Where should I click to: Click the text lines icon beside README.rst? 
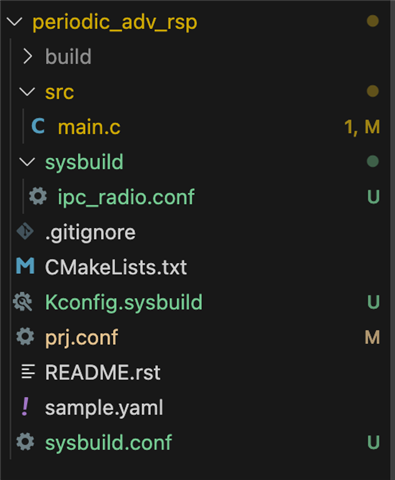pyautogui.click(x=28, y=372)
